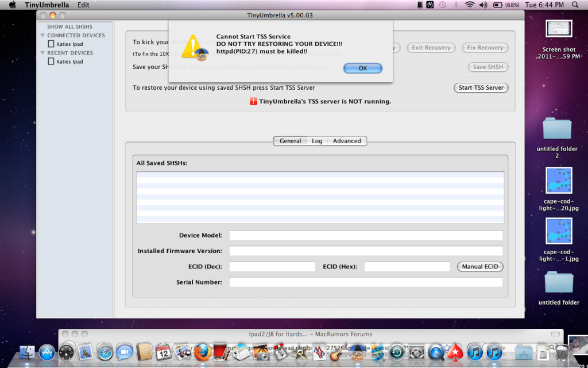Open Finder from the Dock

coord(27,353)
